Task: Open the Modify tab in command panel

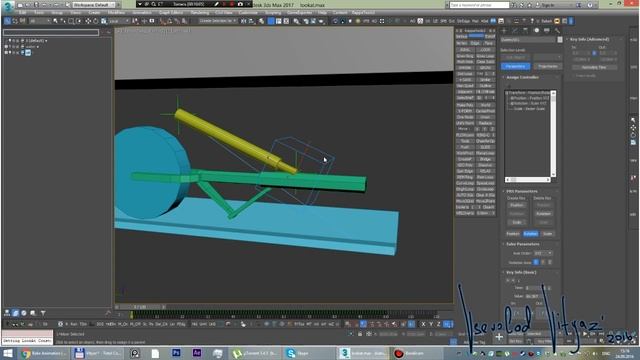Action: (515, 31)
